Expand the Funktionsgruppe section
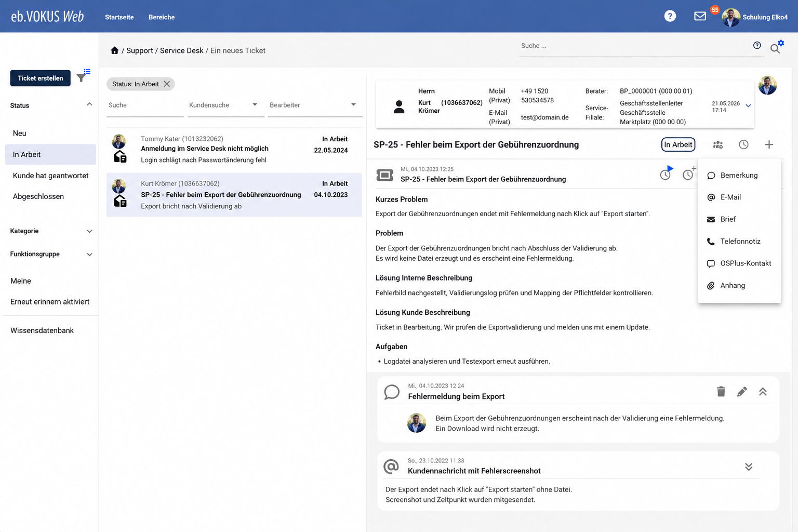This screenshot has height=532, width=798. [x=89, y=255]
